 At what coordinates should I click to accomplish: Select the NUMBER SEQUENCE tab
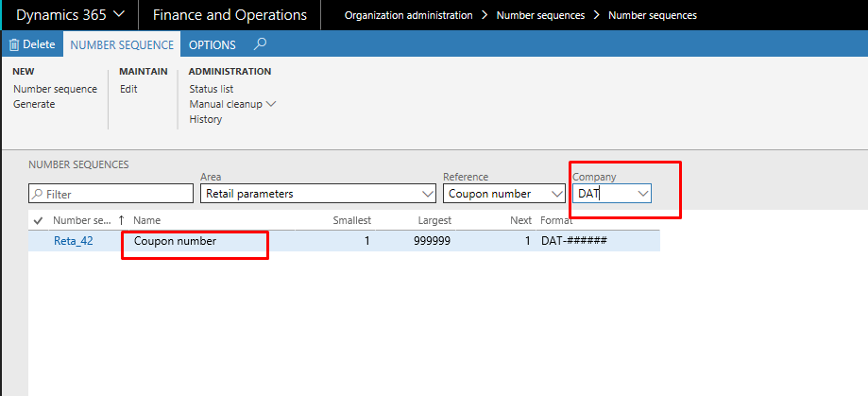coord(123,44)
